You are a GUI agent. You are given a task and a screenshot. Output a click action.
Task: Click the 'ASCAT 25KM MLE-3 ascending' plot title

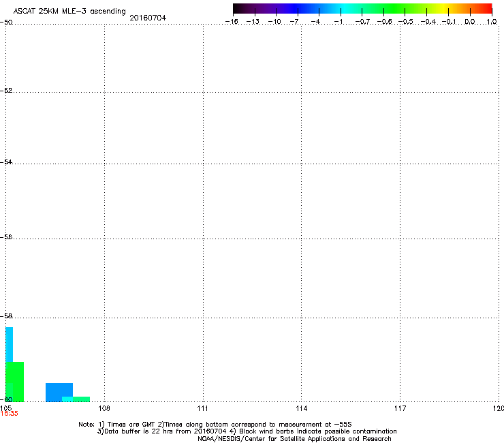coord(69,12)
